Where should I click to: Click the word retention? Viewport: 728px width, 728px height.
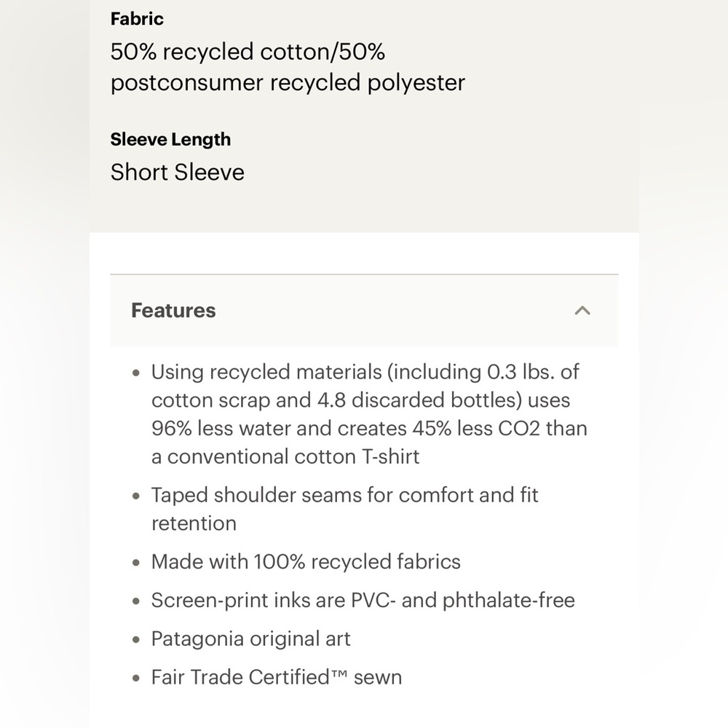194,523
